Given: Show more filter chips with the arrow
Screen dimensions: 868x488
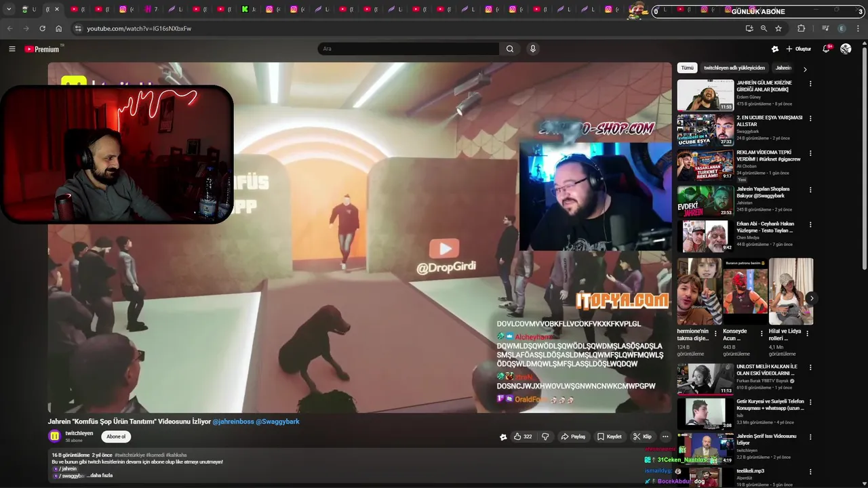Looking at the screenshot, I should point(805,68).
